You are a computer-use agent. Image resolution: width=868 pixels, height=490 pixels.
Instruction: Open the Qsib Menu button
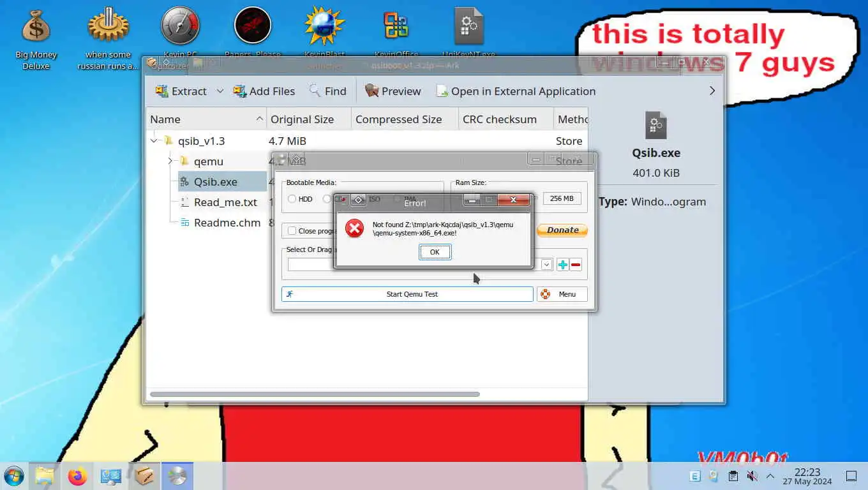tap(562, 294)
